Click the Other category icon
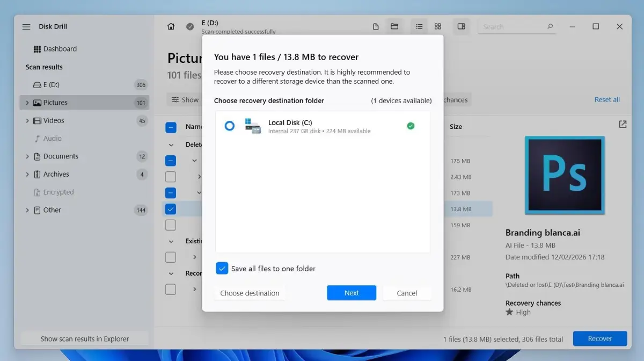The height and width of the screenshot is (361, 644). [x=37, y=210]
